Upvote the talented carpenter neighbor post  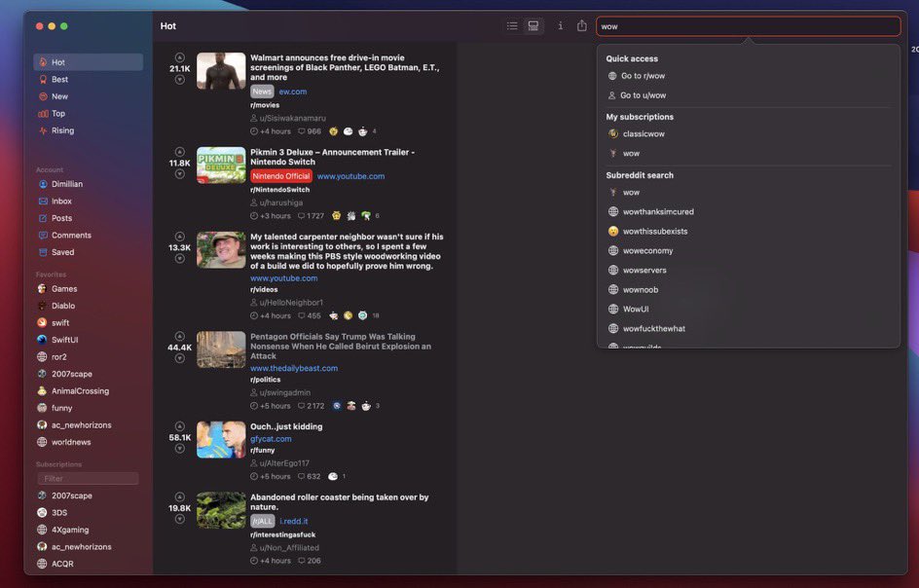(180, 237)
